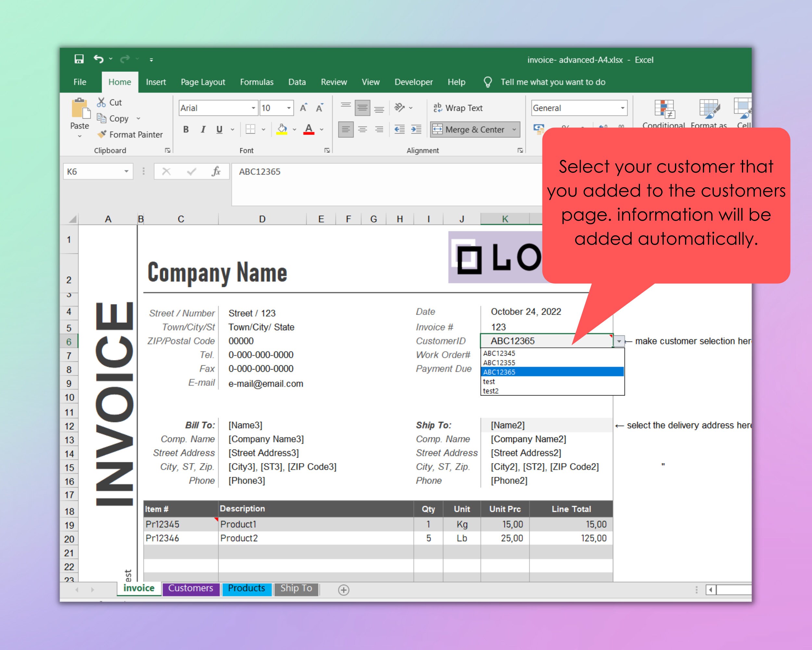Open the CustomerID dropdown arrow

pyautogui.click(x=618, y=341)
